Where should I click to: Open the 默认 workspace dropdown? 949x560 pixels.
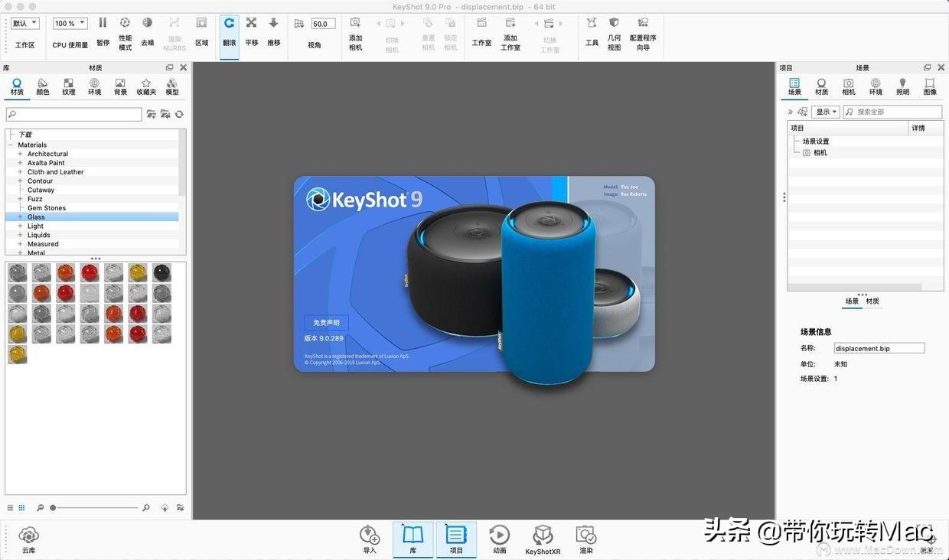pyautogui.click(x=24, y=24)
